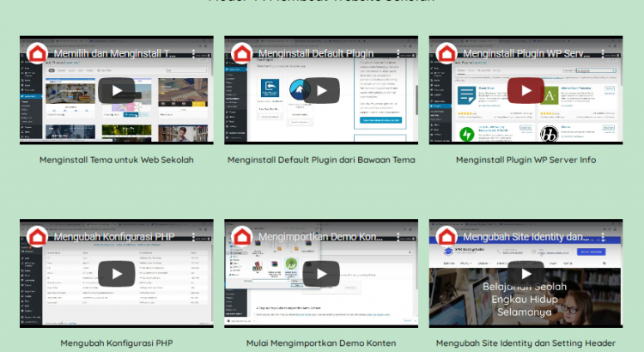Click channel avatar on Menginstall Plugin WP Server video
This screenshot has width=644, height=352.
point(447,53)
